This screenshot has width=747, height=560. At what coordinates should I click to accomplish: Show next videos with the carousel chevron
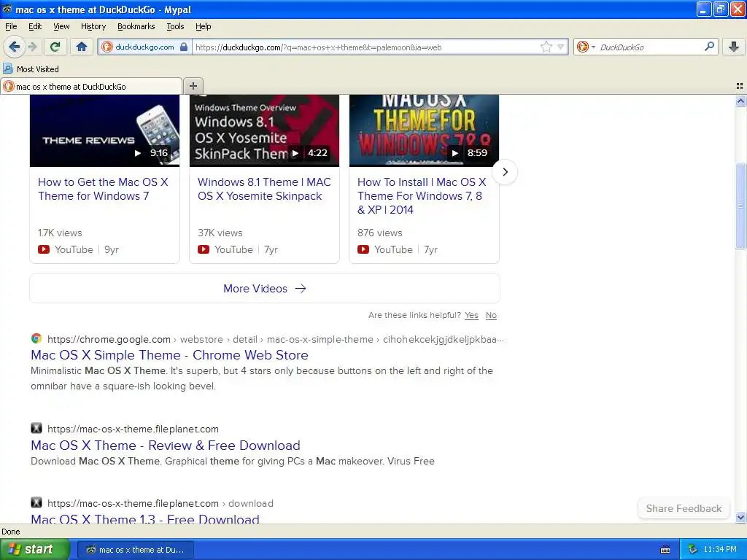(x=505, y=172)
